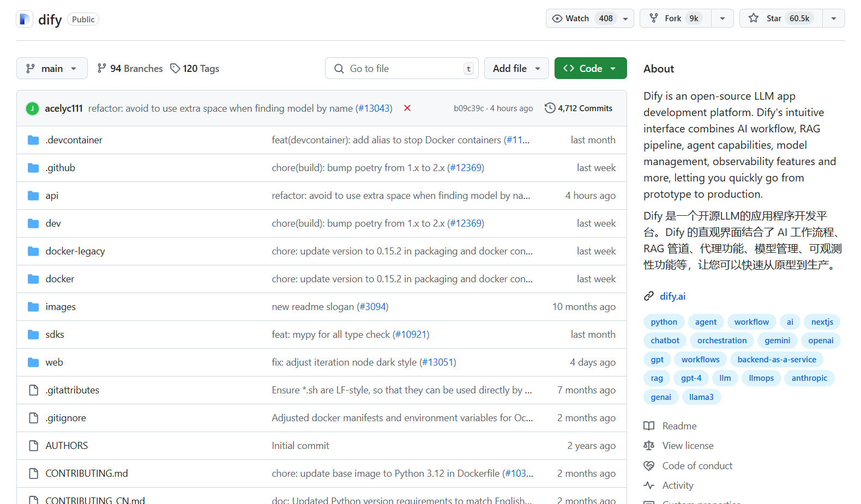Select the orchestration topic tag
The height and width of the screenshot is (504, 861).
tap(722, 341)
